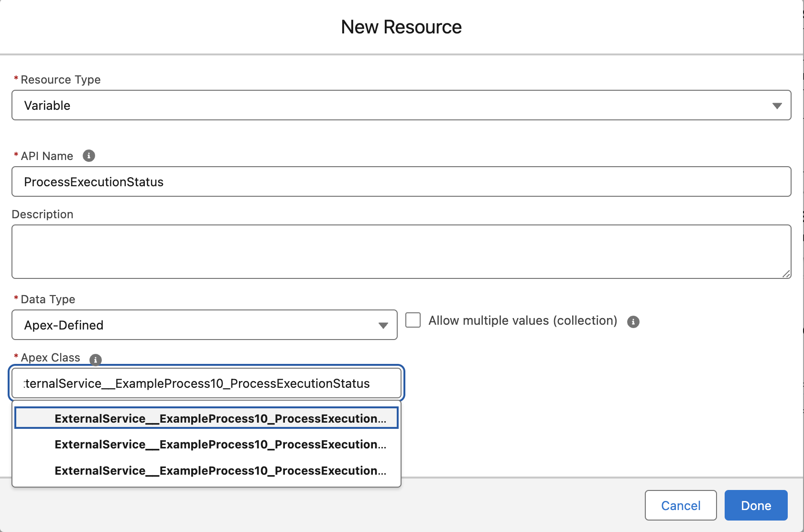This screenshot has height=532, width=804.
Task: Click the collection checkbox info icon
Action: coord(633,322)
